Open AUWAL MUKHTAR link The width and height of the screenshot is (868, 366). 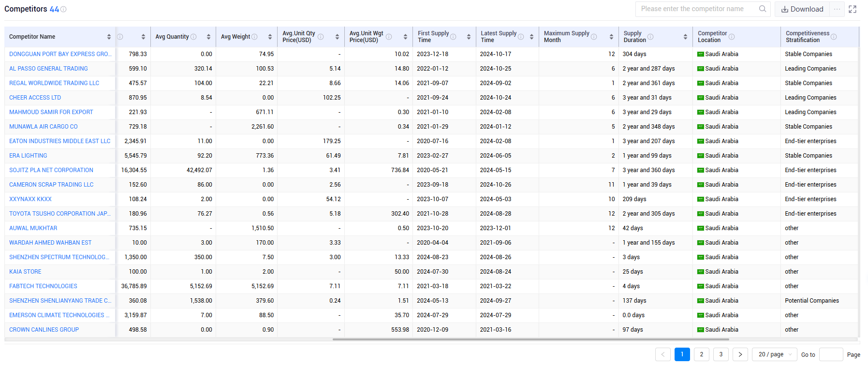pos(33,228)
